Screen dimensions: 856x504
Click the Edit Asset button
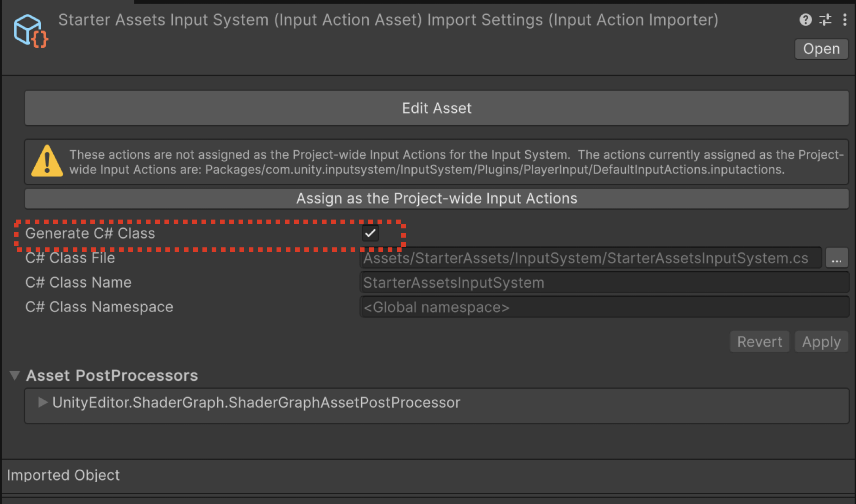point(436,108)
